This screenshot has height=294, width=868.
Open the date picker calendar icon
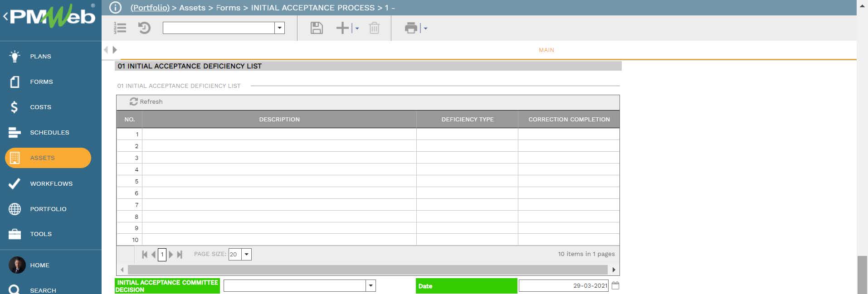point(615,285)
